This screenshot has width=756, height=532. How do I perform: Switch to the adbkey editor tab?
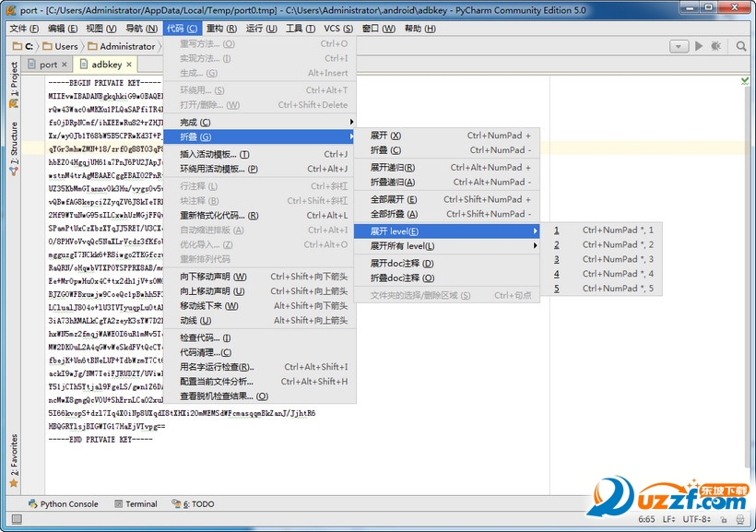tap(106, 65)
